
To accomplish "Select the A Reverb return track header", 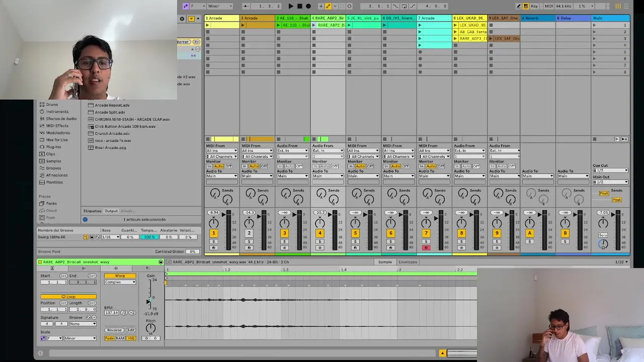I will click(538, 18).
